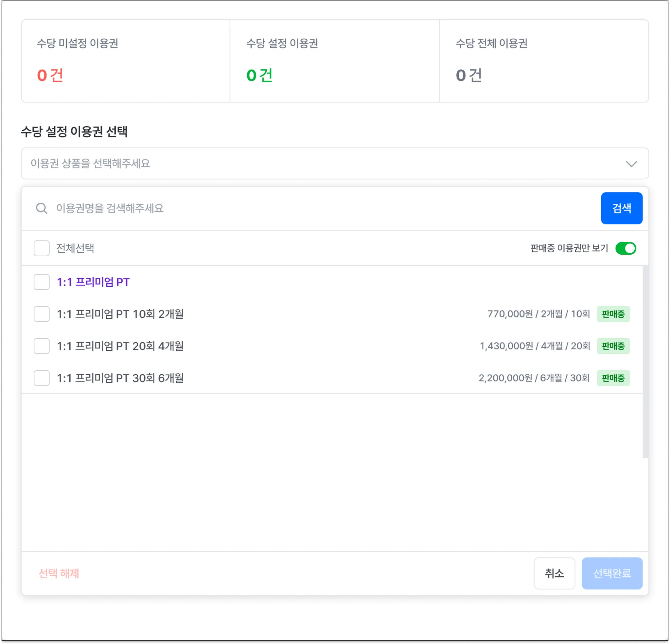Click the magnifier icon in search field
This screenshot has width=670, height=644.
(41, 208)
